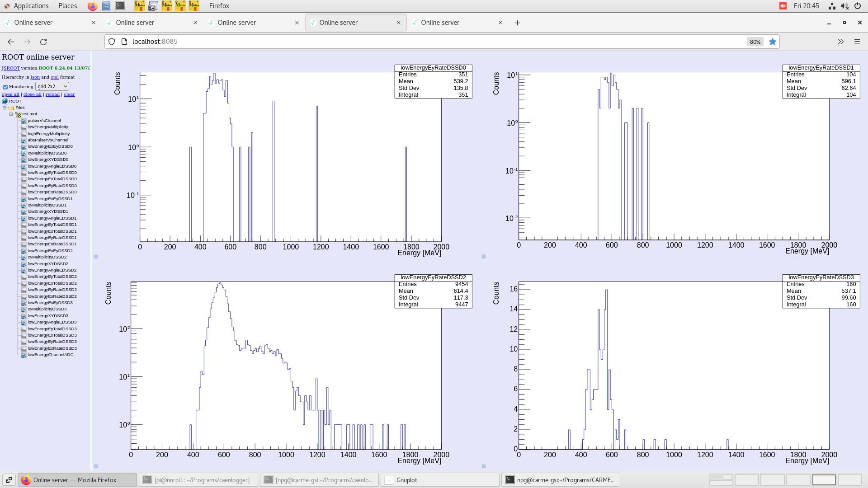
Task: Open the Firefox hamburger menu
Action: pyautogui.click(x=857, y=42)
